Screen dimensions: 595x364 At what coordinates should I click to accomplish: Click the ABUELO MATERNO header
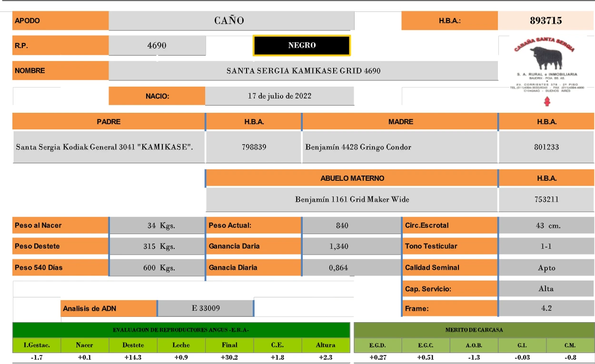coord(352,178)
